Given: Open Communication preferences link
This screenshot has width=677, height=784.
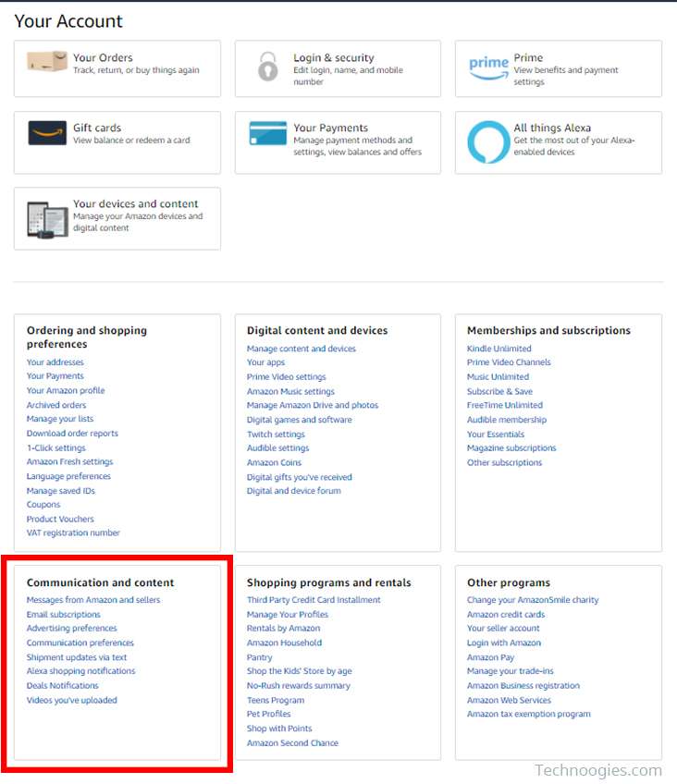Looking at the screenshot, I should [80, 643].
